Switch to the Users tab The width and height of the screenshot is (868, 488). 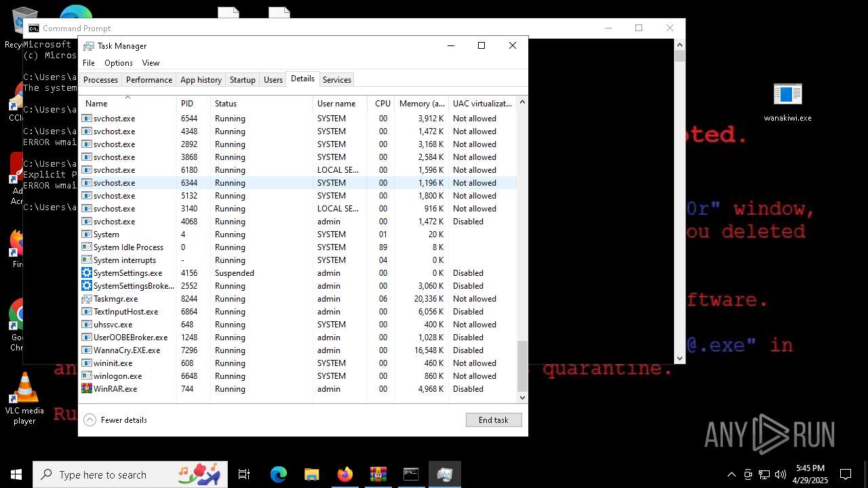click(273, 80)
